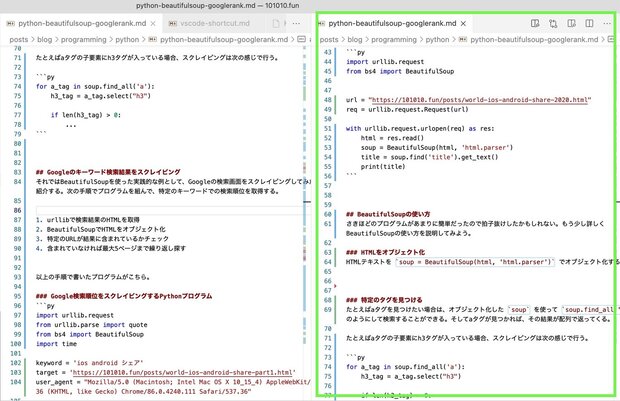Viewport: 620px width, 401px height.
Task: Click keyword = 'ios android シェア' line 102
Action: [89, 363]
